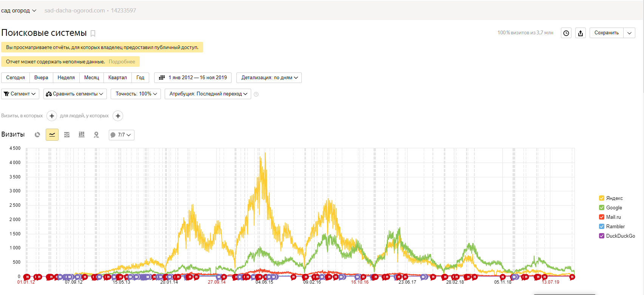Open the Подробнее link

[x=122, y=61]
